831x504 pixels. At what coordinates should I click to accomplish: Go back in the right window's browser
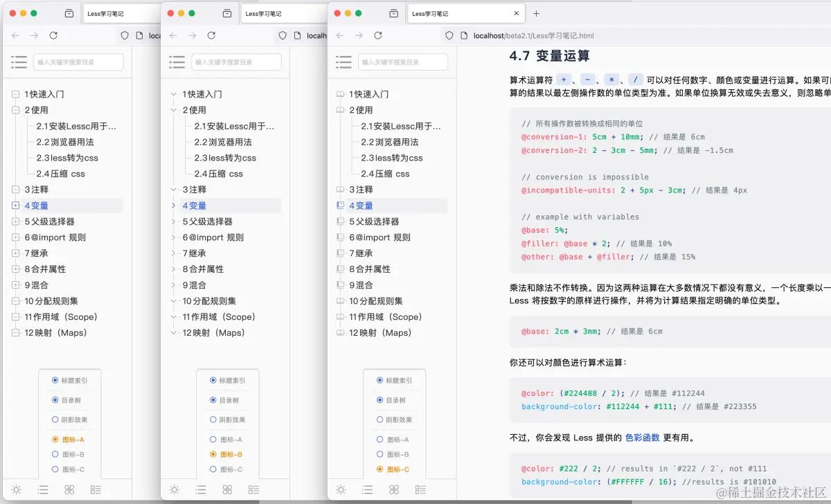340,35
